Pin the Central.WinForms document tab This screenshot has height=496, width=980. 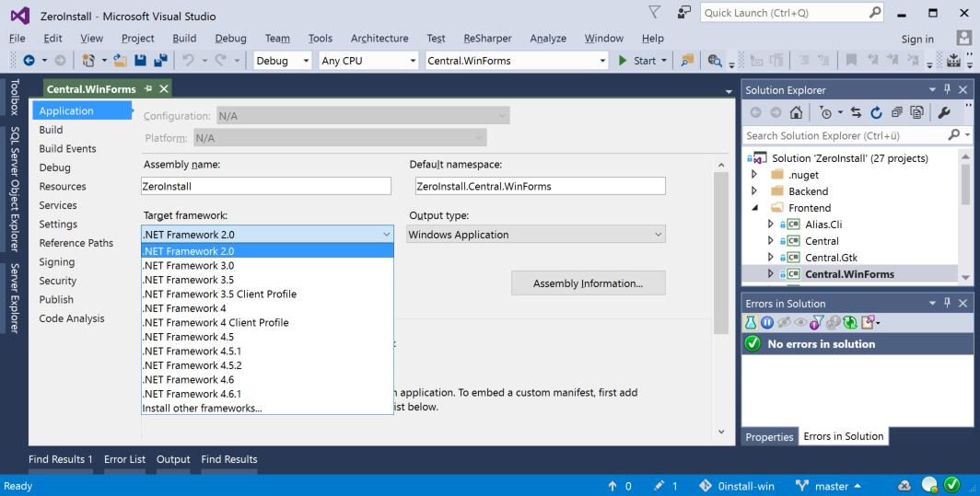(148, 88)
